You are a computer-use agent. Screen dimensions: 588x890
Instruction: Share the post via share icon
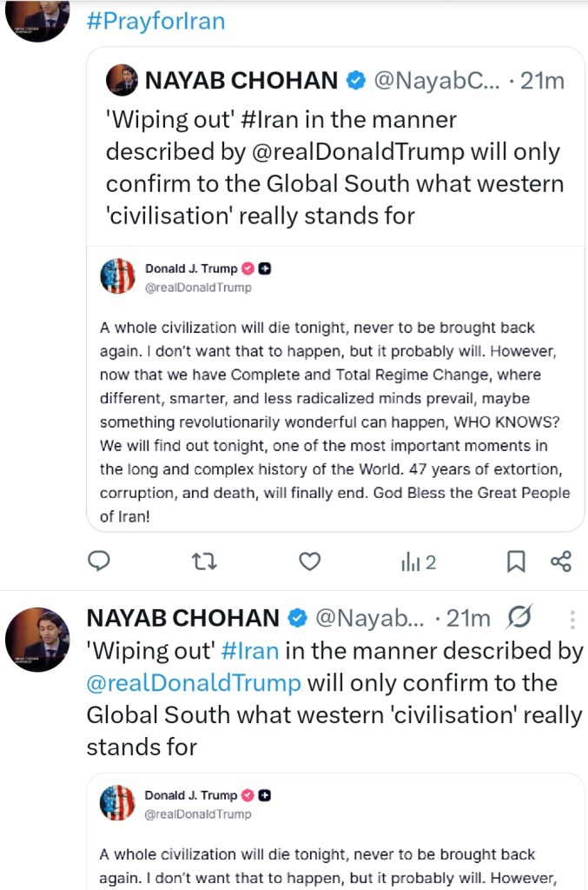pyautogui.click(x=561, y=561)
